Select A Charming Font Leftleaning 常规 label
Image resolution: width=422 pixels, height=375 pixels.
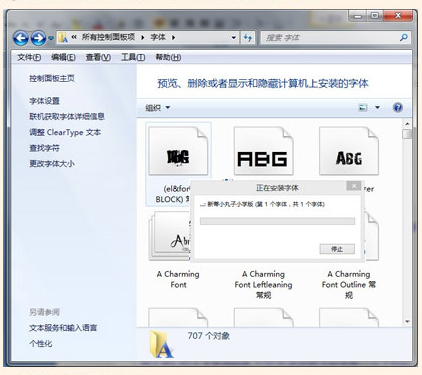(x=263, y=284)
